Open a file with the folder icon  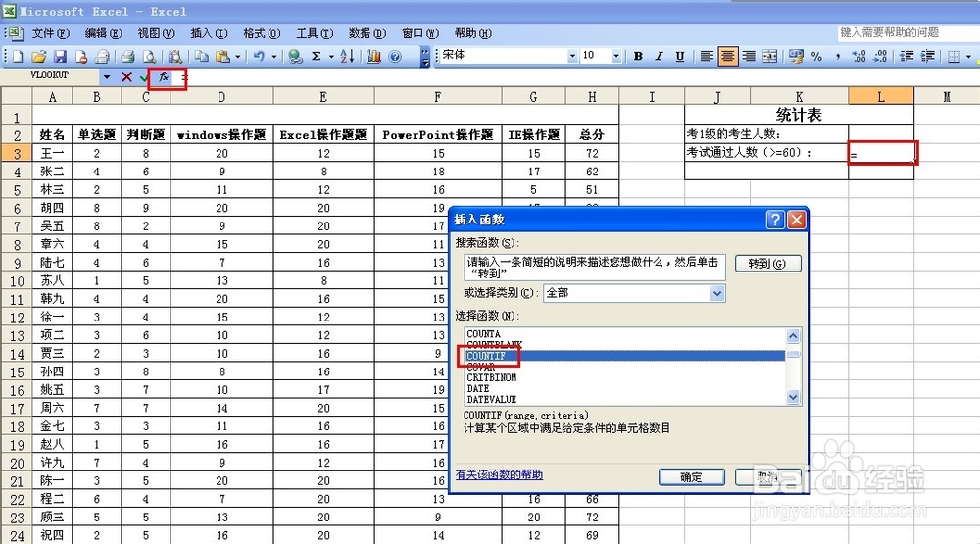tap(39, 56)
